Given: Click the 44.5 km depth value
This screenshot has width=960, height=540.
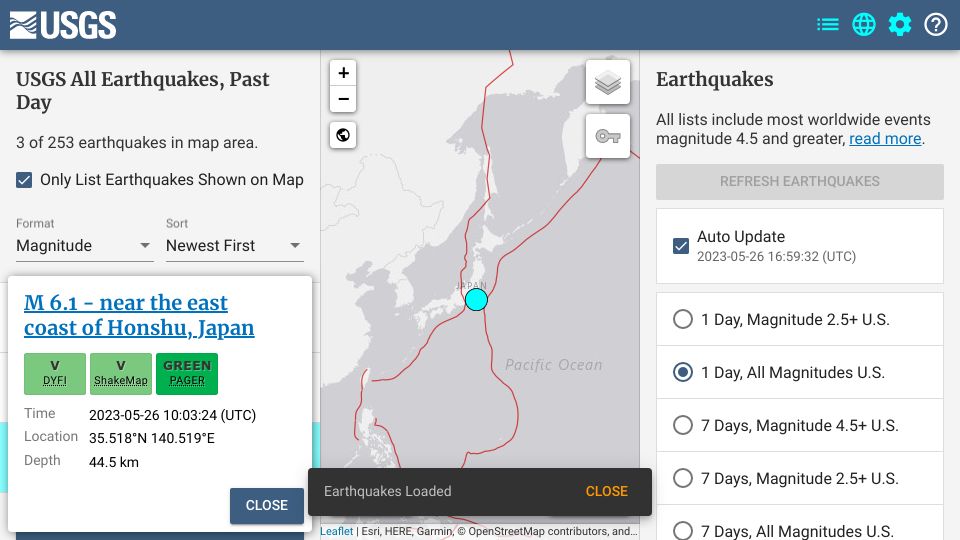Looking at the screenshot, I should 114,462.
